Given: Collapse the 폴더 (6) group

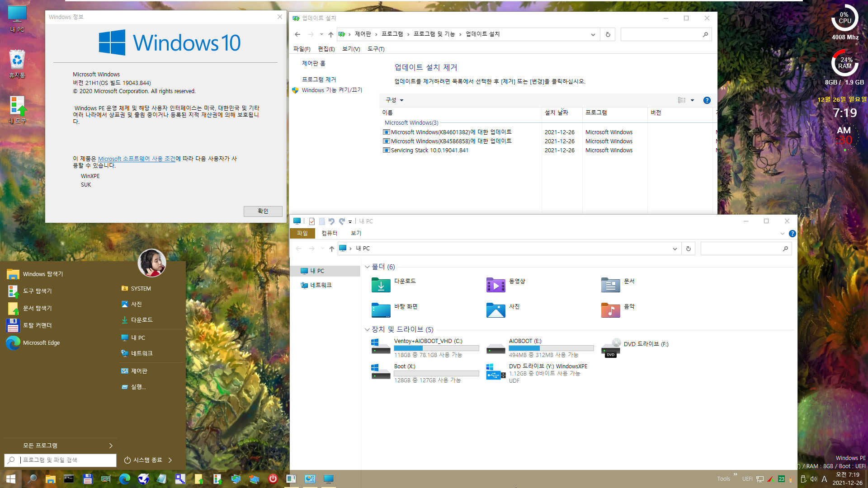Looking at the screenshot, I should point(367,267).
